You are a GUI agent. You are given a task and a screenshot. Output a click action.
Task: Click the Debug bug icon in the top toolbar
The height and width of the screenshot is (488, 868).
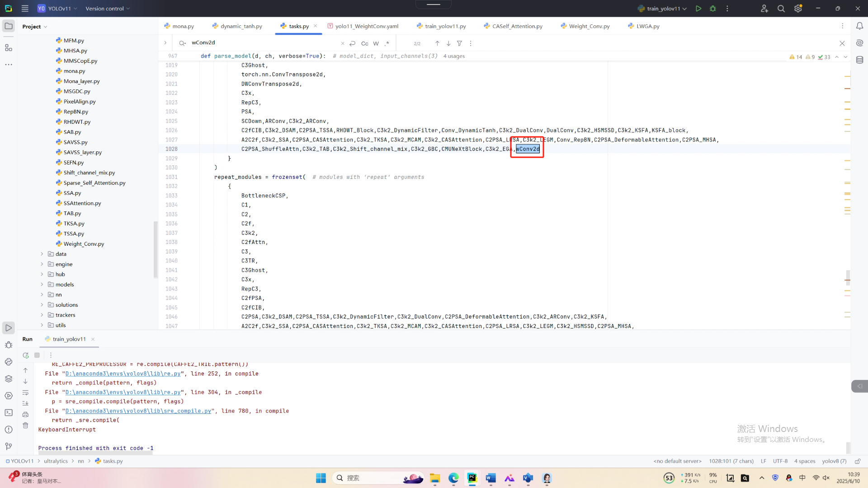713,9
